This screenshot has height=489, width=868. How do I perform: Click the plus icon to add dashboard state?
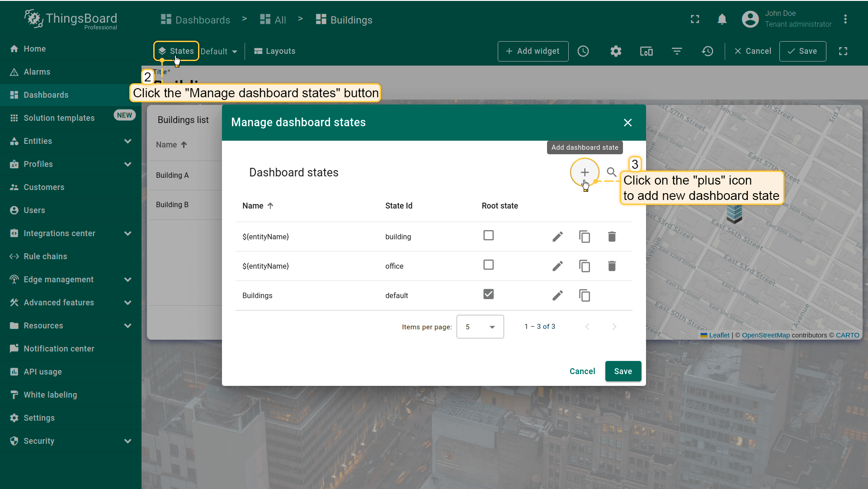585,172
